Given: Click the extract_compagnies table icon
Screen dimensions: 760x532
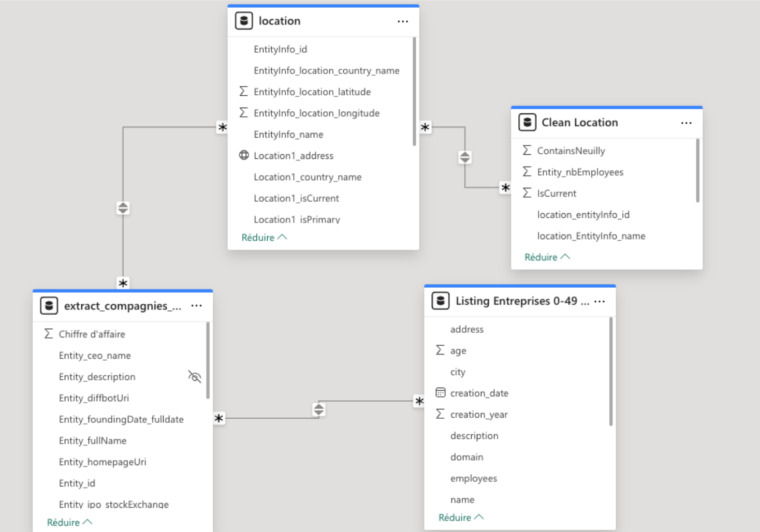Looking at the screenshot, I should (49, 306).
